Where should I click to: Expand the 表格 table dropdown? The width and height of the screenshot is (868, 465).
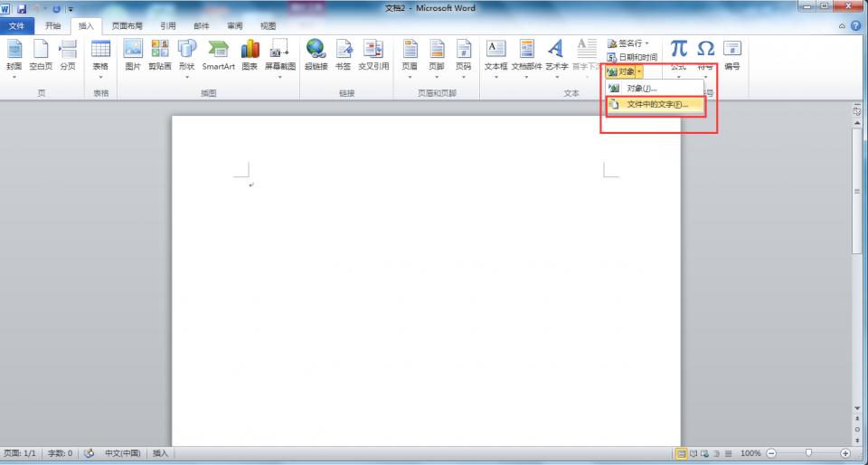(x=100, y=77)
